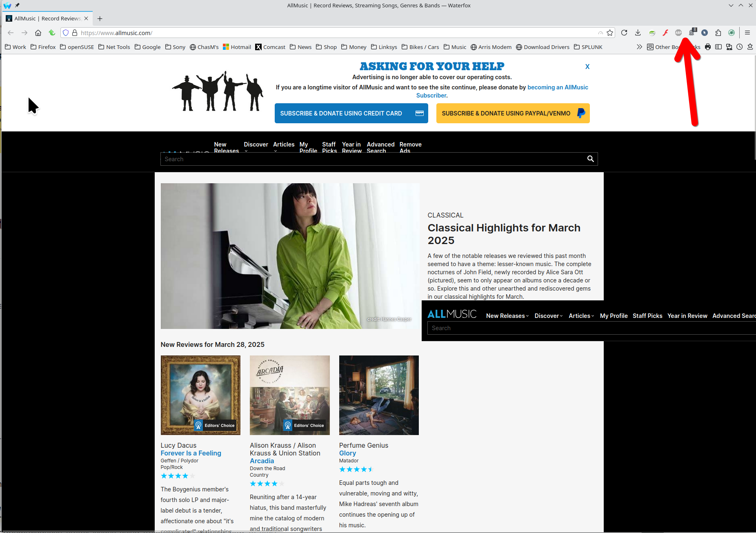
Task: Expand Discover dropdown in lower sticky nav
Action: 549,316
